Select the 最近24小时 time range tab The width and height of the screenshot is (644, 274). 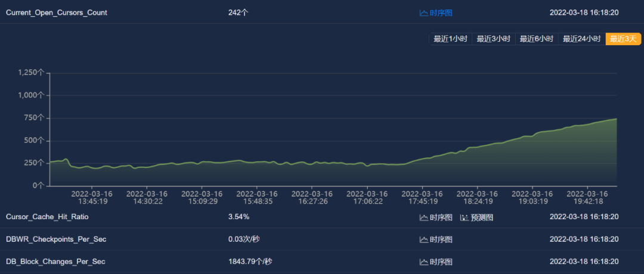tap(581, 39)
